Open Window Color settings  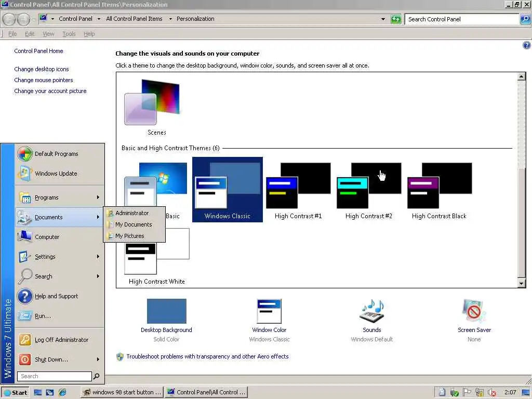tap(270, 320)
